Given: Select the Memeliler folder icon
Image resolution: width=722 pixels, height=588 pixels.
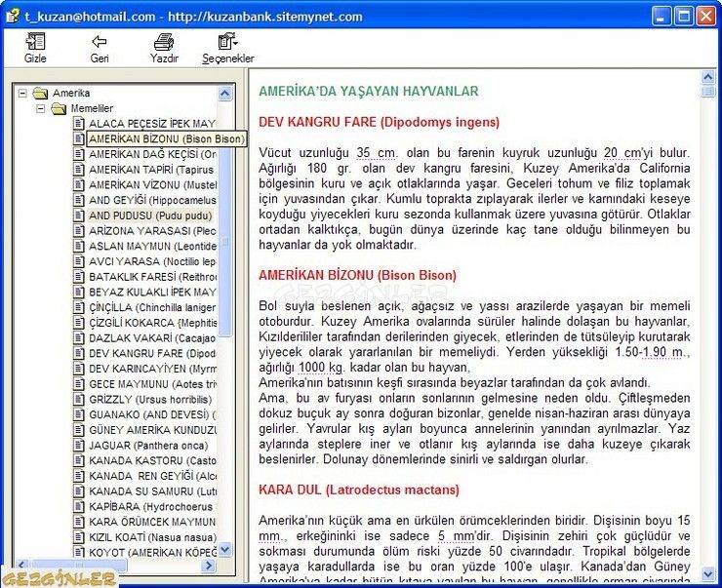Looking at the screenshot, I should tap(59, 109).
